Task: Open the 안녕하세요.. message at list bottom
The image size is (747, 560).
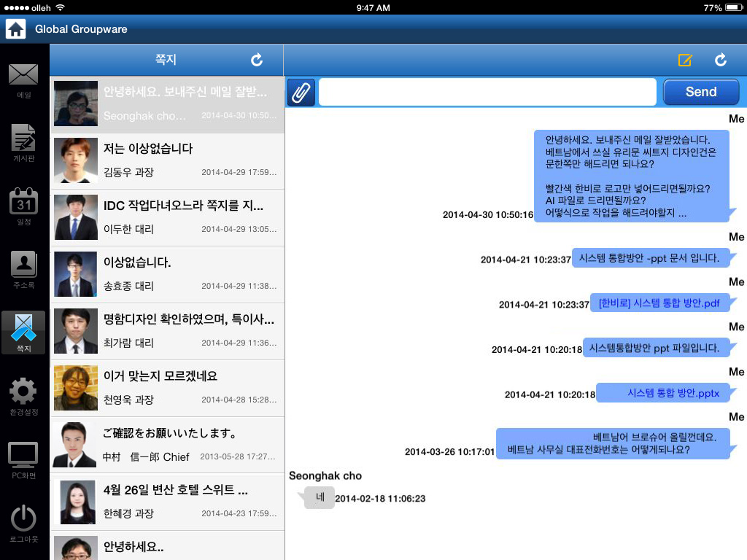Action: pos(167,545)
